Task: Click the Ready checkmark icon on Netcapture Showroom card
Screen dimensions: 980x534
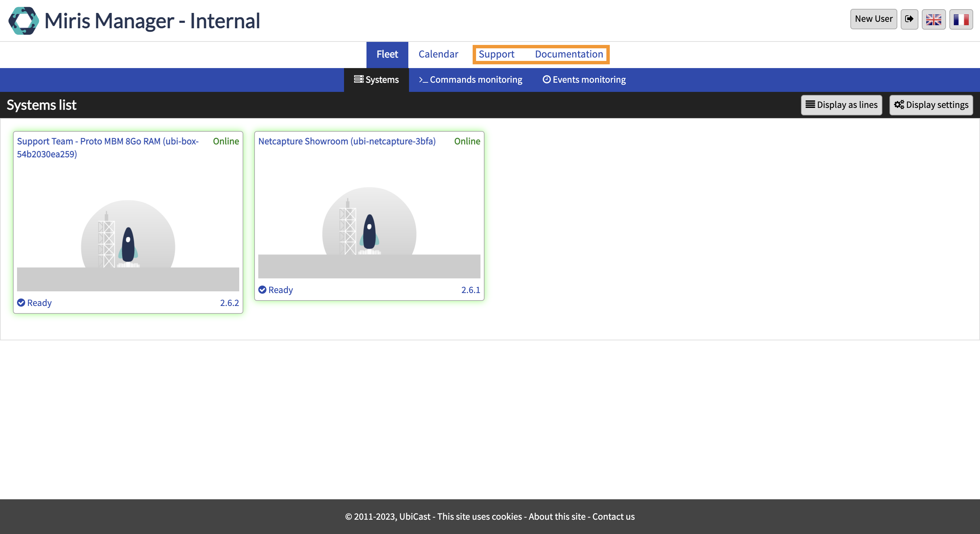Action: (262, 290)
